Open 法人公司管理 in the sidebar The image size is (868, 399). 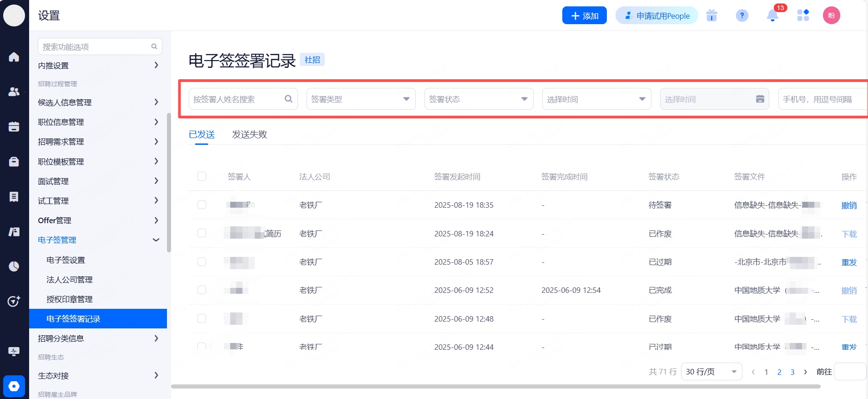coord(70,280)
